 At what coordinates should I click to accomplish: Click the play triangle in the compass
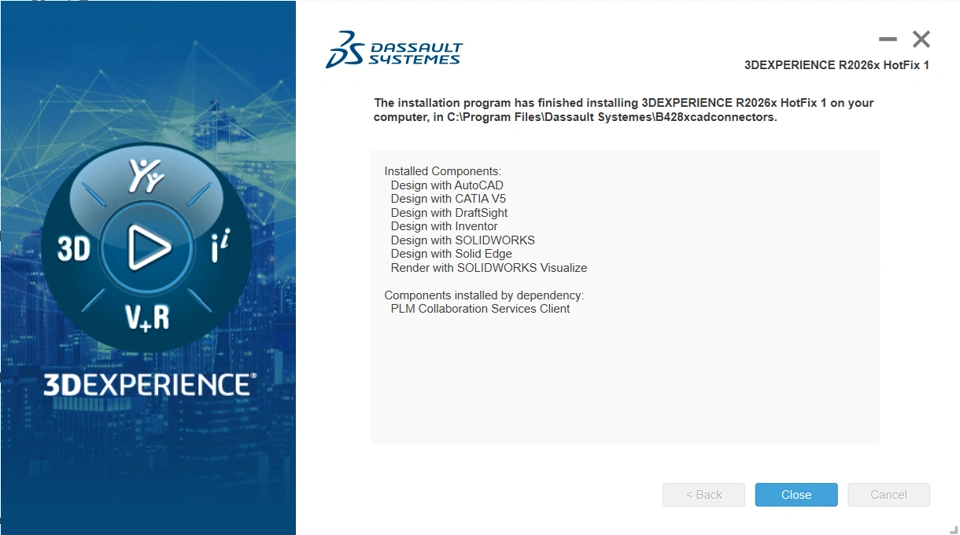tap(148, 247)
